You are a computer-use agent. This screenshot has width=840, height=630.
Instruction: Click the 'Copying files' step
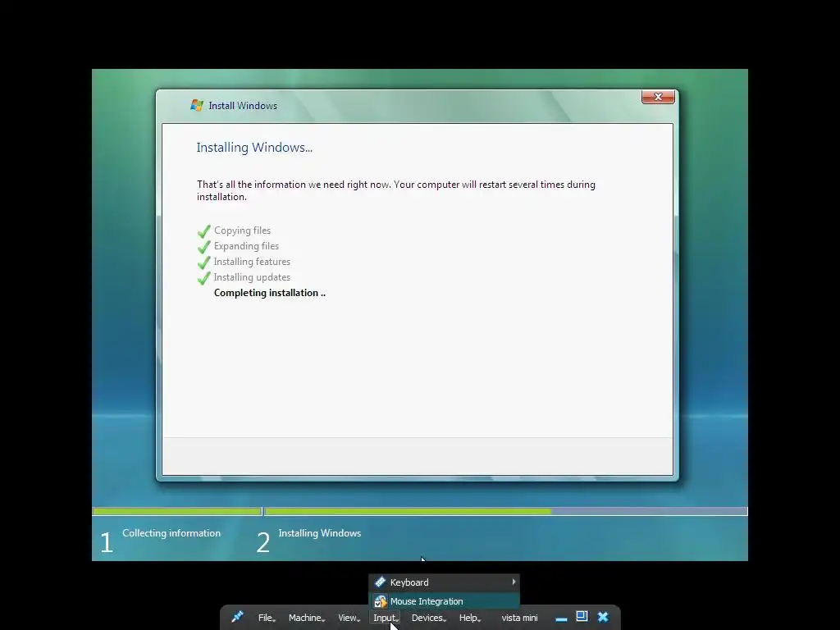[x=242, y=231]
